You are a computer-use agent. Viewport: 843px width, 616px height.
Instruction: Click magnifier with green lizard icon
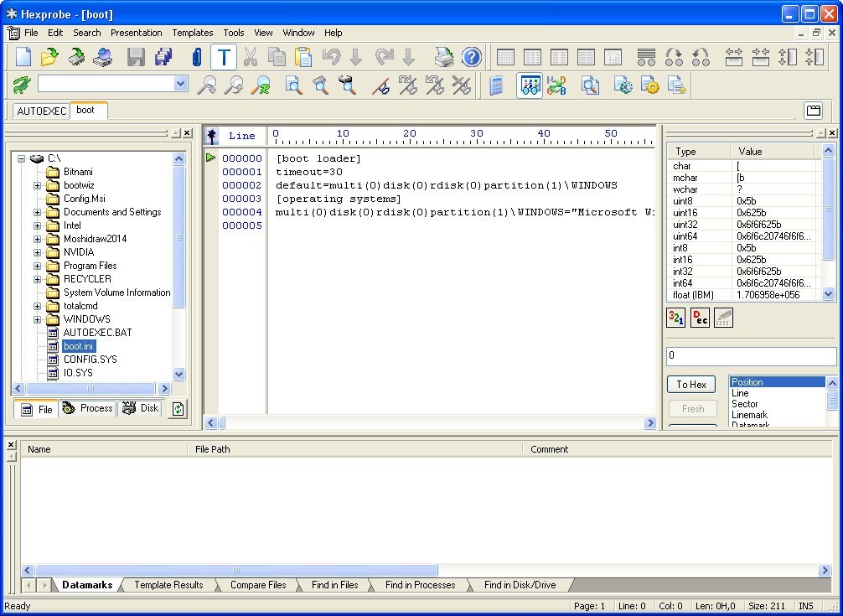[262, 85]
